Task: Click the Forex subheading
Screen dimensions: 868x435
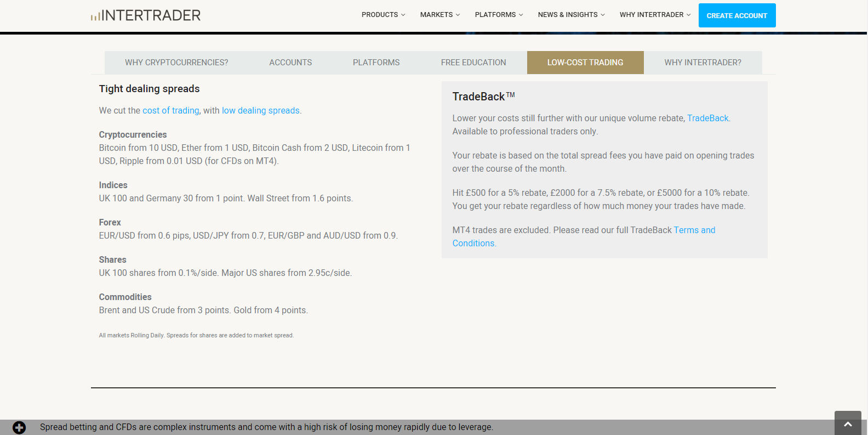Action: (x=110, y=222)
